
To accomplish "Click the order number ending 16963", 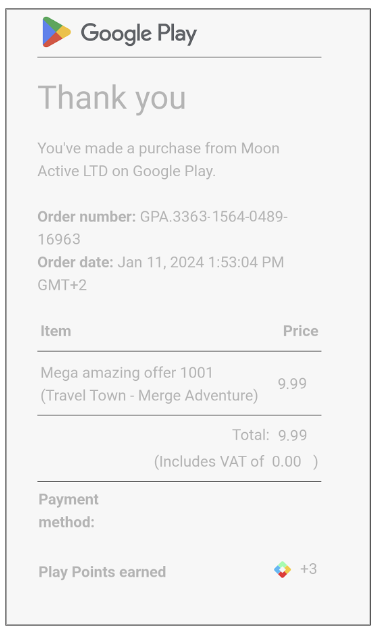I will 59,239.
